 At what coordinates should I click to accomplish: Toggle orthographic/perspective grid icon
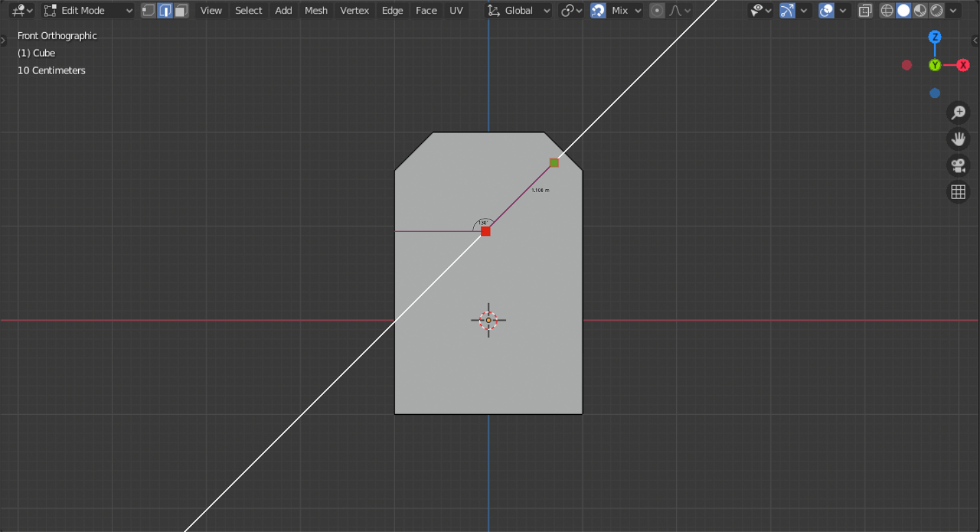pos(958,191)
